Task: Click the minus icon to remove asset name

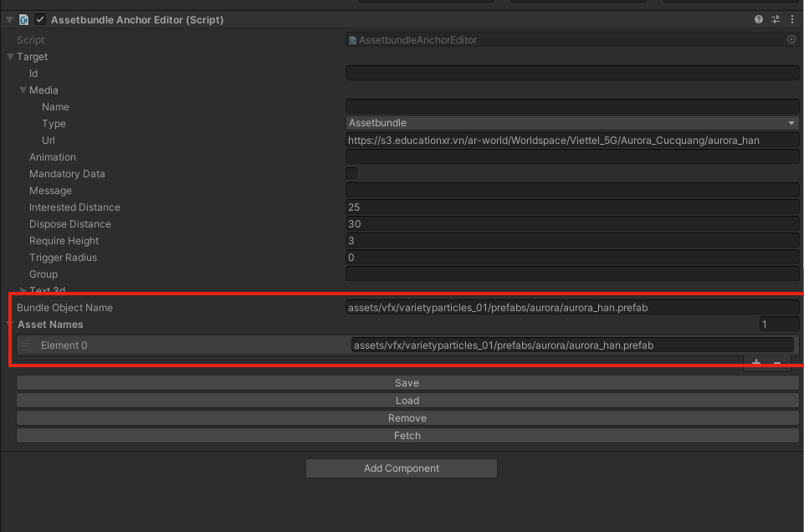Action: coord(777,363)
